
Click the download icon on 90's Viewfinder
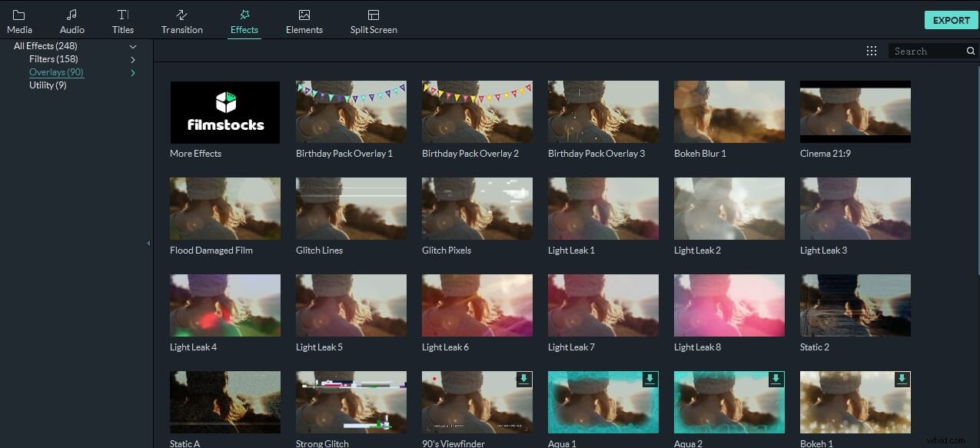pos(524,379)
